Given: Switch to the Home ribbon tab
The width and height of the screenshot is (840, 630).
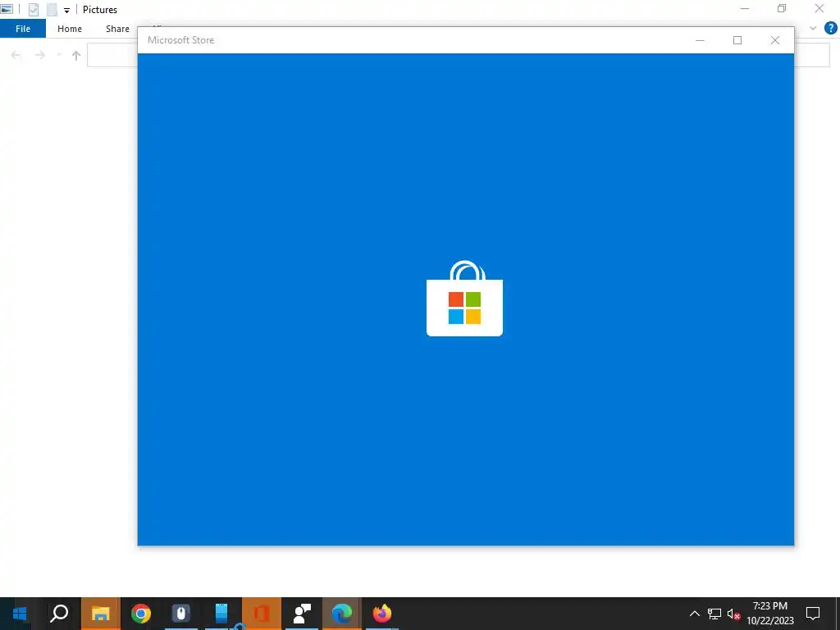Looking at the screenshot, I should (70, 29).
